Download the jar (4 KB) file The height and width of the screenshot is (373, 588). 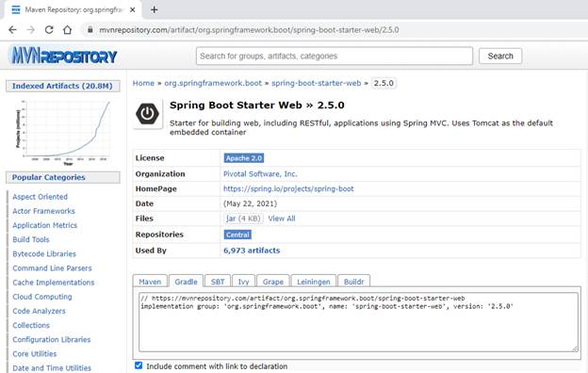[x=243, y=219]
